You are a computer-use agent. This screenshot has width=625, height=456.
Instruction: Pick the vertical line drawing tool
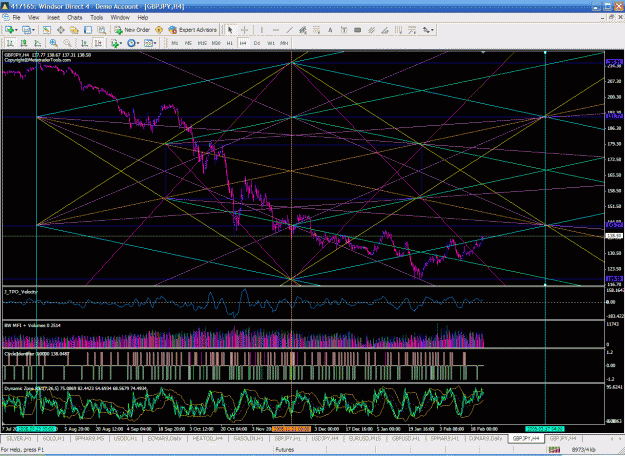click(261, 30)
